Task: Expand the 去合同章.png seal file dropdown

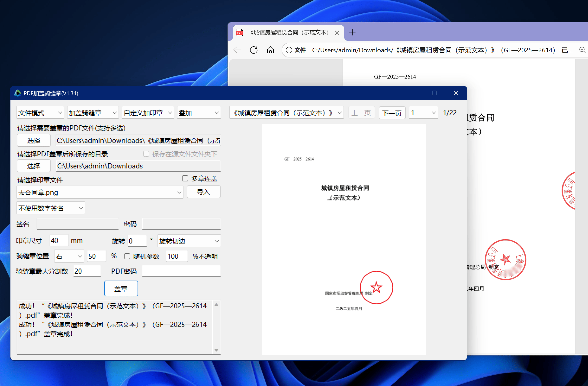Action: 179,193
